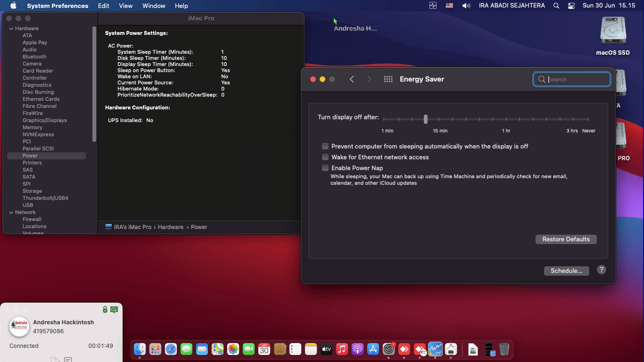This screenshot has width=644, height=362.
Task: Click the green monitor icon in the AnyDesk panel
Action: [114, 310]
